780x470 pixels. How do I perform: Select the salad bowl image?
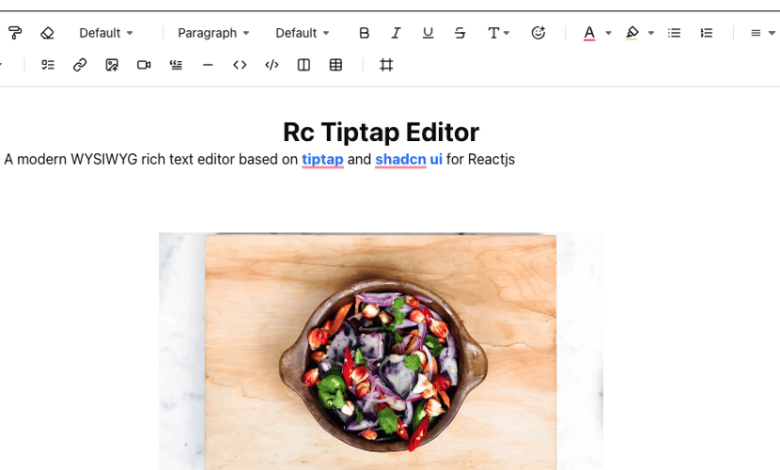click(381, 351)
